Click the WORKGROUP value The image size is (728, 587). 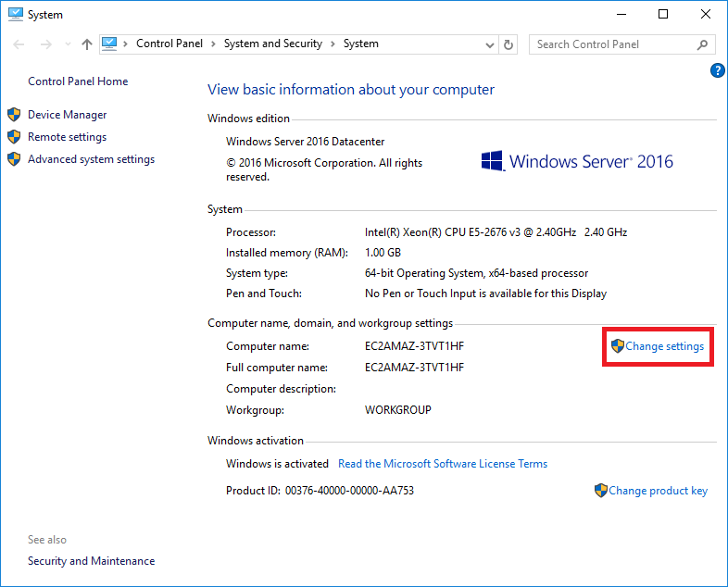click(398, 410)
